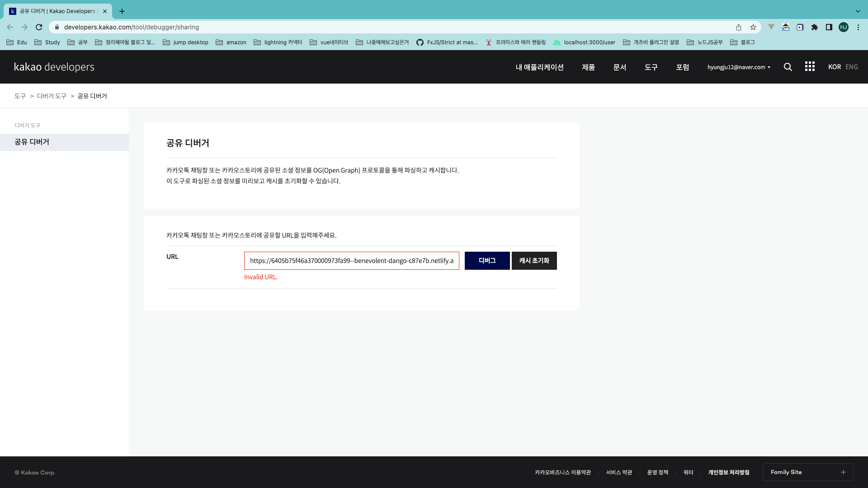
Task: Click 공유 디버거 breadcrumb text
Action: (92, 96)
